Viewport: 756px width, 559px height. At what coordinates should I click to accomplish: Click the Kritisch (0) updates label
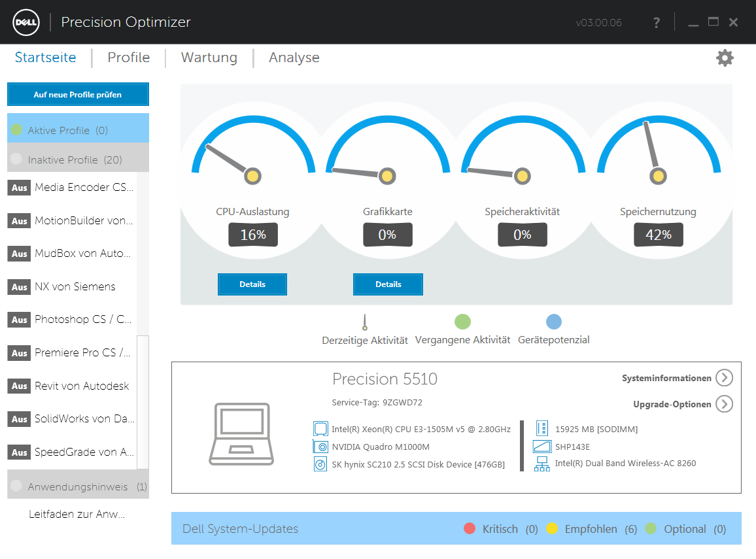pyautogui.click(x=510, y=529)
